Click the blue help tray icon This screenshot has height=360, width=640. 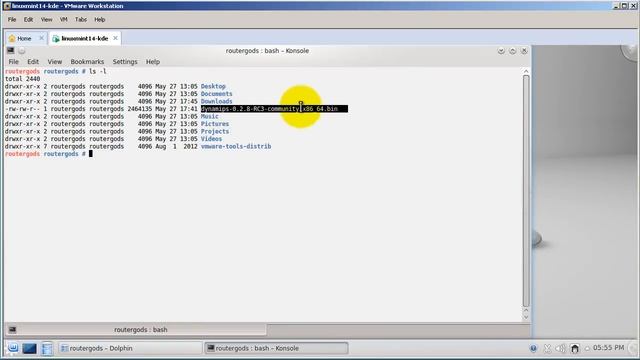point(533,348)
